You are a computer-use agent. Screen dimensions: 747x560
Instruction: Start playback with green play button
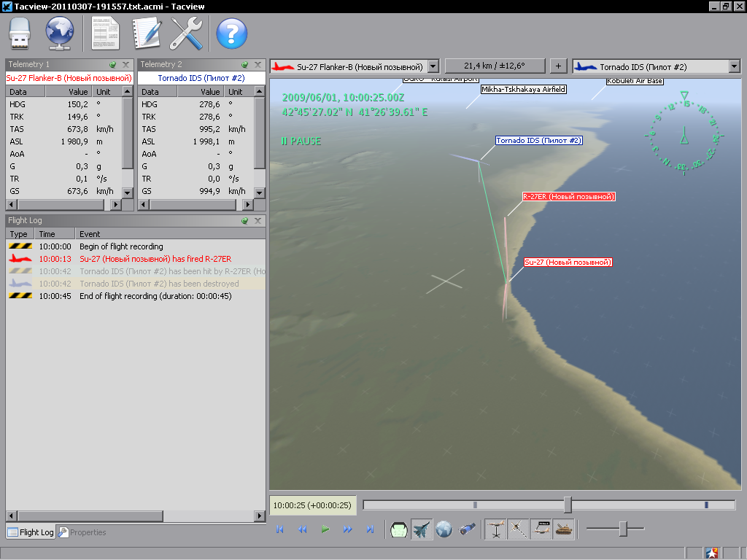click(x=325, y=529)
